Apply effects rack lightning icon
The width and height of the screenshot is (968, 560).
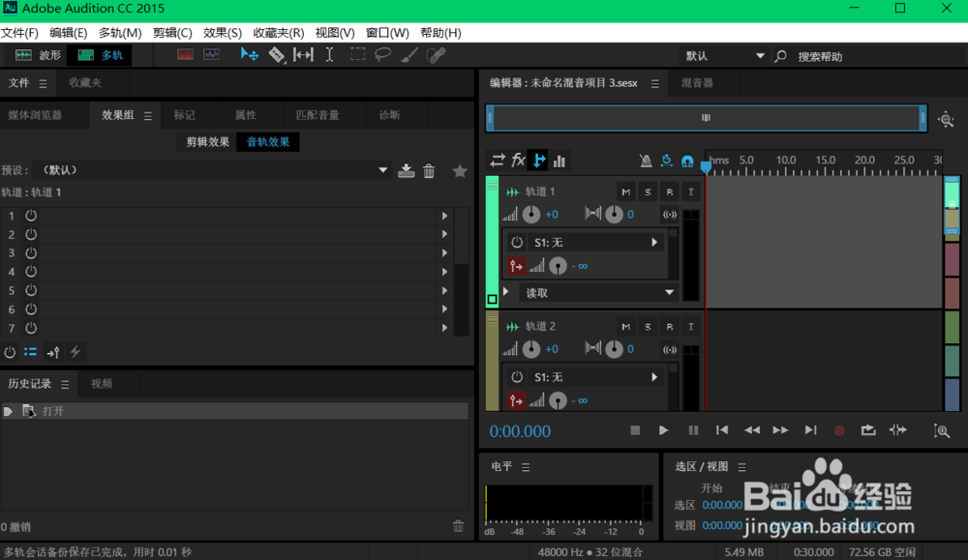[76, 351]
